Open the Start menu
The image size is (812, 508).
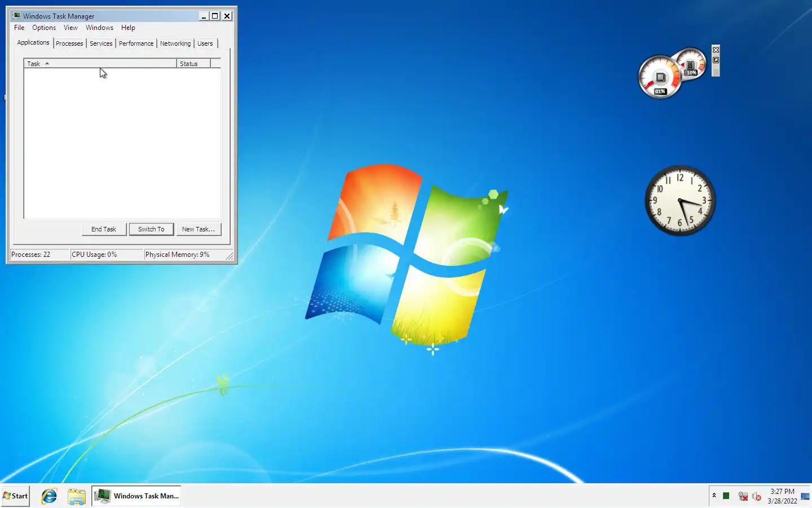click(x=15, y=496)
